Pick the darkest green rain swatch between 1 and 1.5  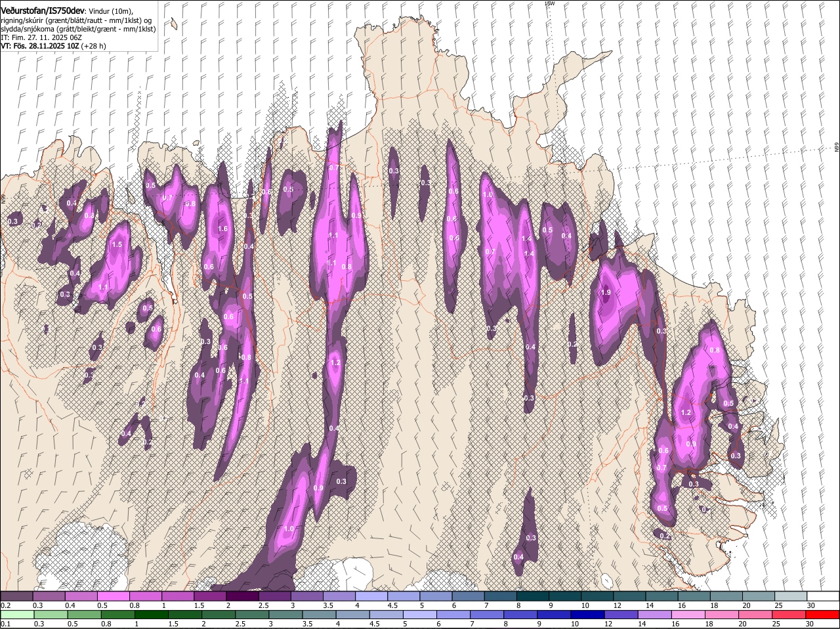[x=152, y=615]
